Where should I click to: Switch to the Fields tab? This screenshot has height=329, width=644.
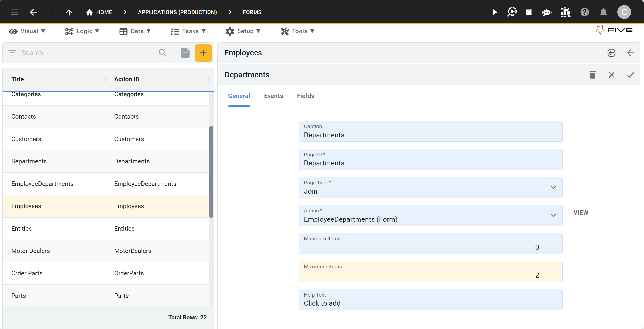point(305,96)
